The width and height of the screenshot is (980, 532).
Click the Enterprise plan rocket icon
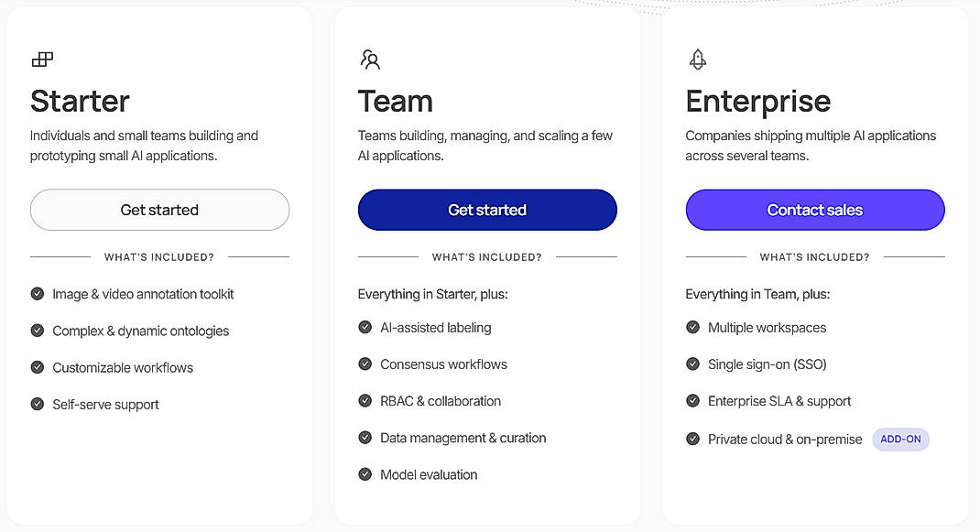click(x=697, y=58)
